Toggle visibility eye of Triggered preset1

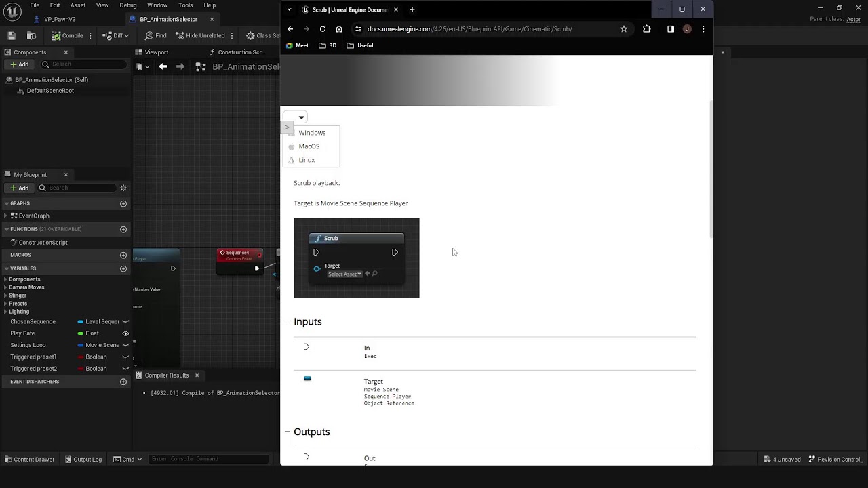coord(125,357)
